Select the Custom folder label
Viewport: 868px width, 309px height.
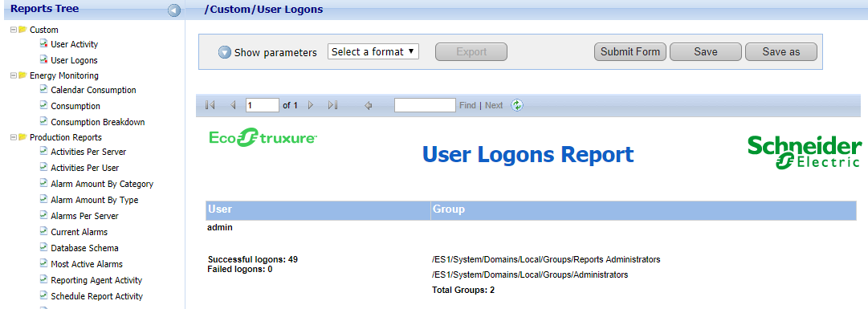43,30
